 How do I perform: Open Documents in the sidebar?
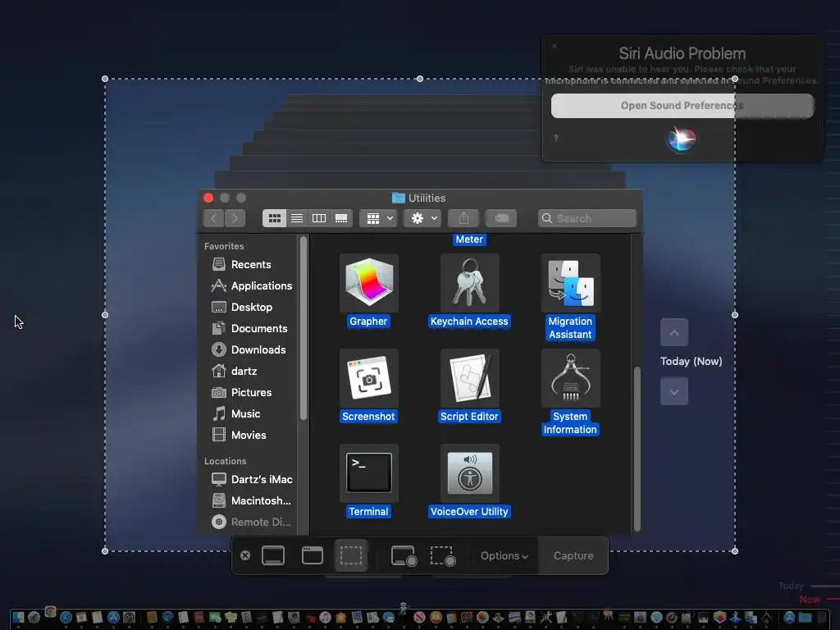pos(251,328)
